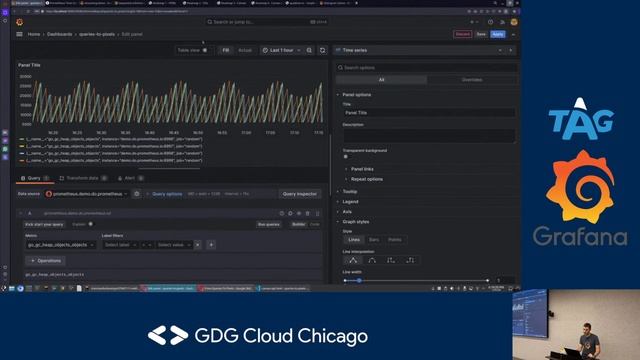Show query A help icon
The width and height of the screenshot is (640, 360).
coord(282,213)
